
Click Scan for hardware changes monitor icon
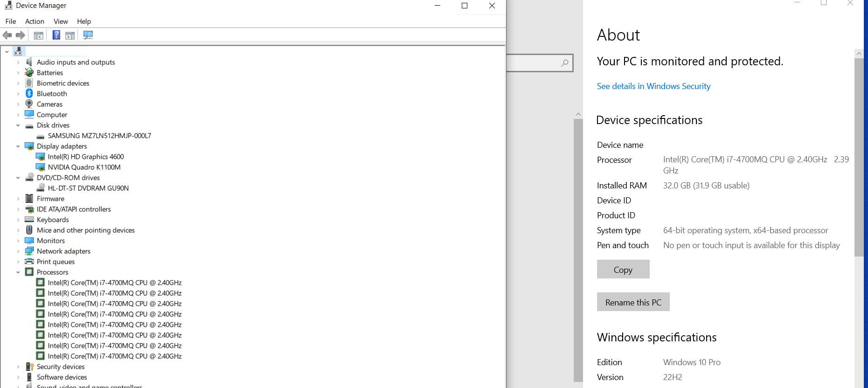(x=88, y=35)
